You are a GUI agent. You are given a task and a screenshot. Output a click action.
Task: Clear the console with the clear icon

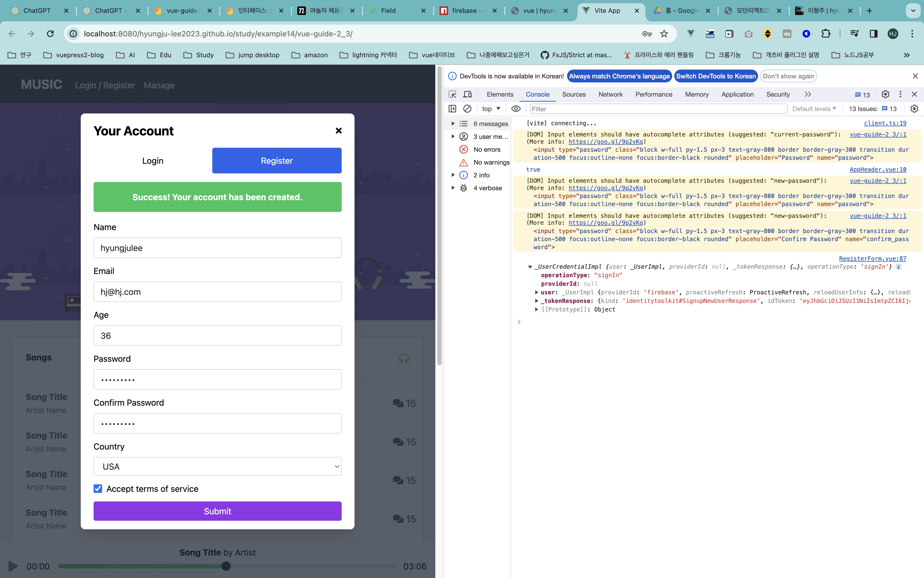pyautogui.click(x=467, y=109)
